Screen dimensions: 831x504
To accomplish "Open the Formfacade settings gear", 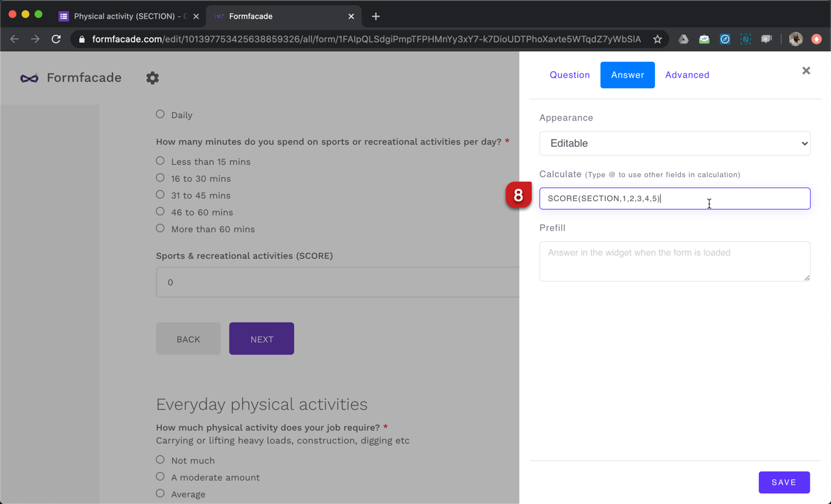I will click(153, 78).
